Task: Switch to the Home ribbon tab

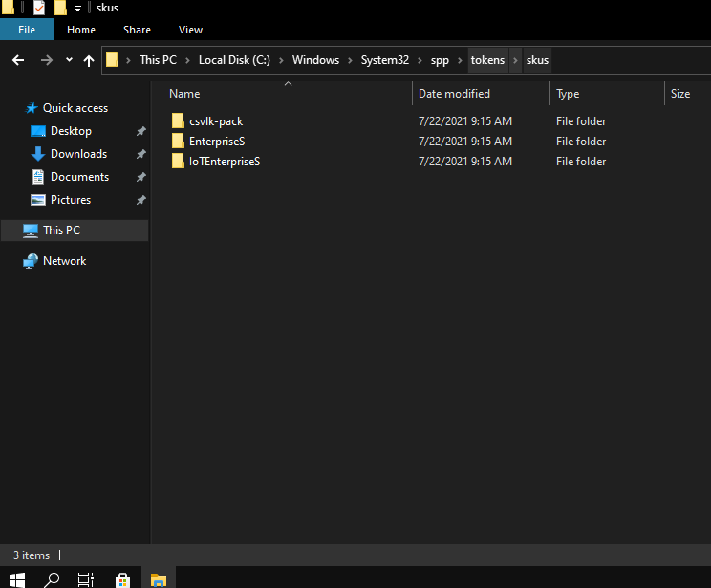Action: (x=81, y=30)
